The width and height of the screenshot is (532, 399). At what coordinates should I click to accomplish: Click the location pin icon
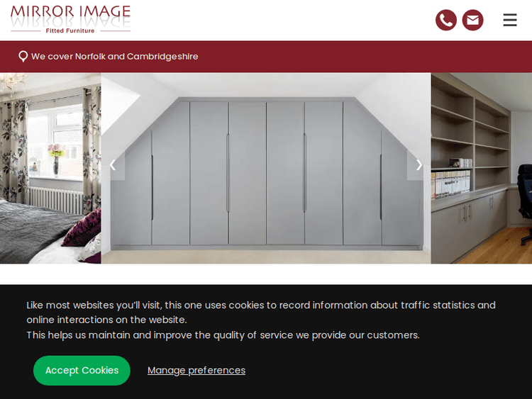click(23, 56)
